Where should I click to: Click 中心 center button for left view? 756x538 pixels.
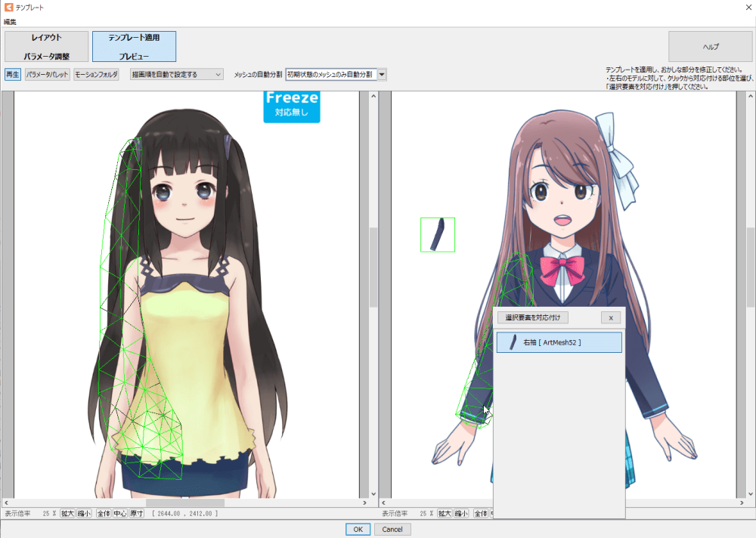(120, 513)
